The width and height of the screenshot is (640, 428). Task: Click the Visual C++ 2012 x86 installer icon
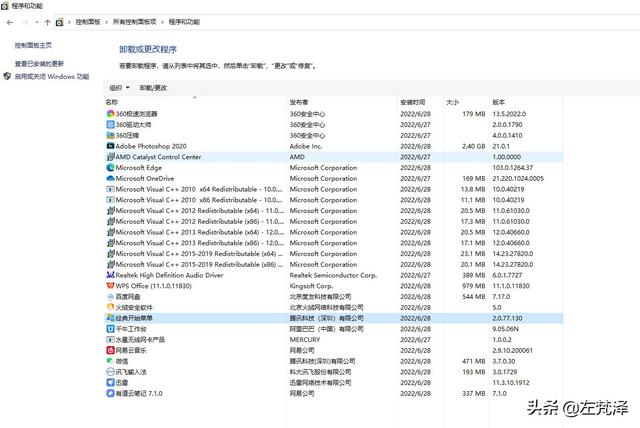pyautogui.click(x=110, y=221)
